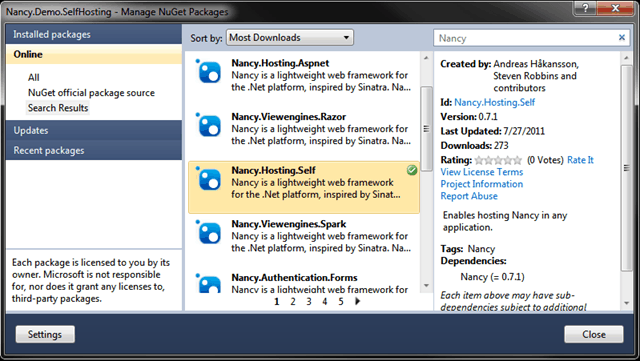Go to results page 2

point(293,301)
